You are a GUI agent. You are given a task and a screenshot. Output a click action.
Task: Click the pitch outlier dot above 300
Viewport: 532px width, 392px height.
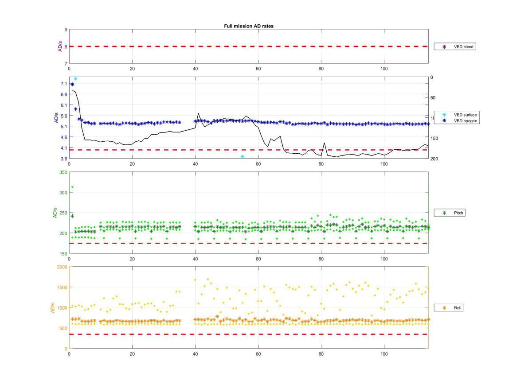click(x=72, y=187)
